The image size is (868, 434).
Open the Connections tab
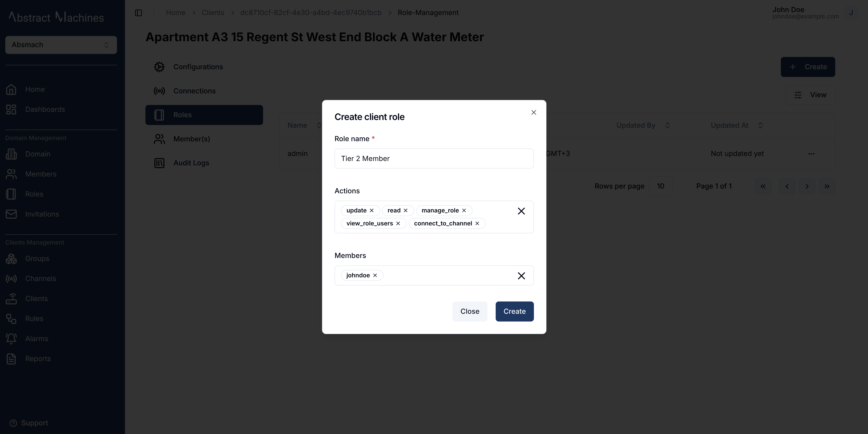click(x=204, y=91)
